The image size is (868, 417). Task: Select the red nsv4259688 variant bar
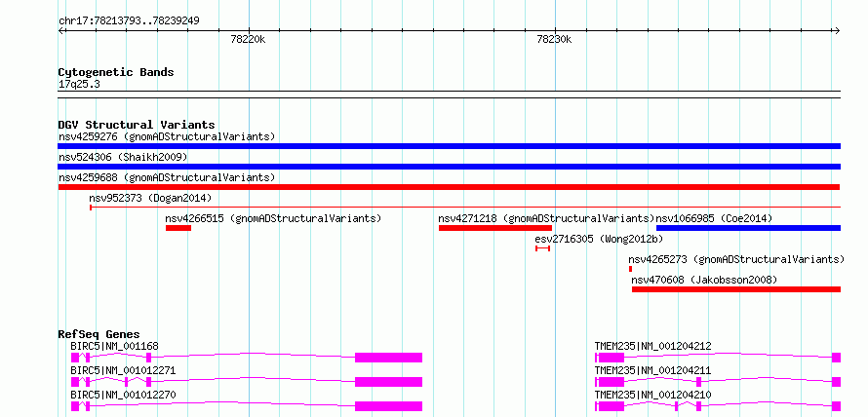(449, 187)
